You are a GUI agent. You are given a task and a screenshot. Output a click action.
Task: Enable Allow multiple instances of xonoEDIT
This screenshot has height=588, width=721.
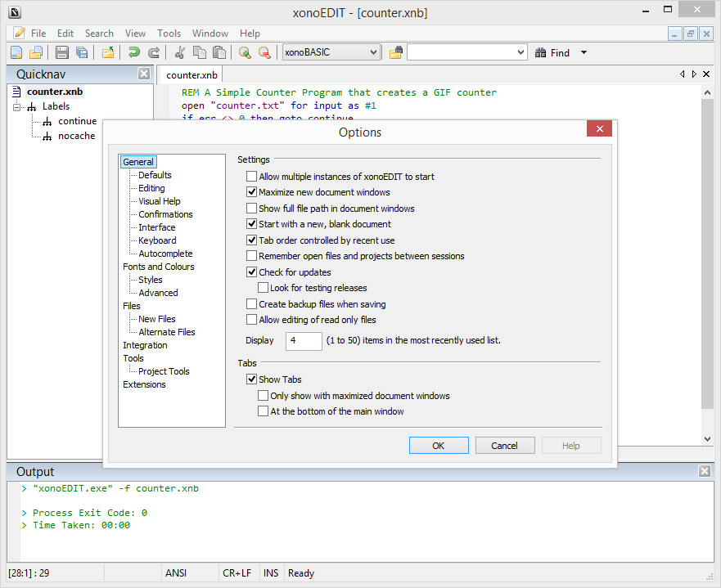tap(251, 176)
